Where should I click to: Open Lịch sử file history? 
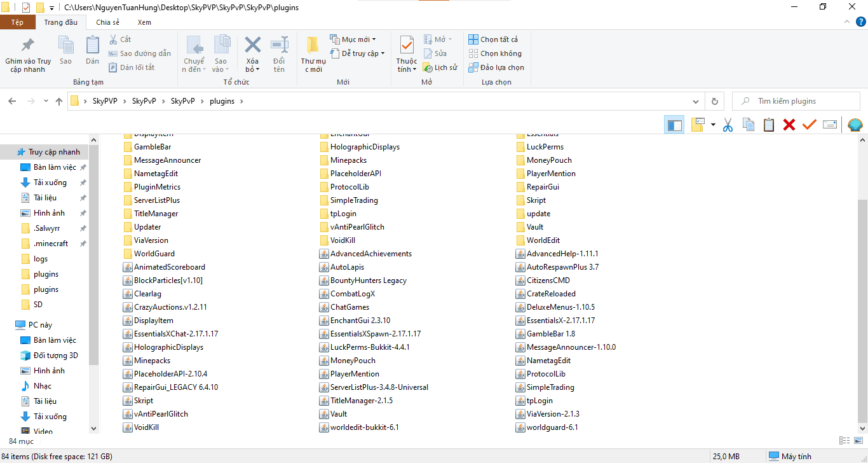(x=440, y=67)
